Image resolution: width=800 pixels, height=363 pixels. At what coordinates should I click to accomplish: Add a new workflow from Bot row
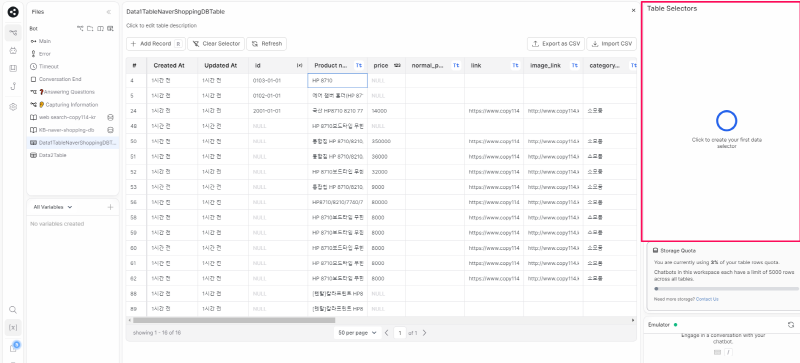click(x=80, y=29)
